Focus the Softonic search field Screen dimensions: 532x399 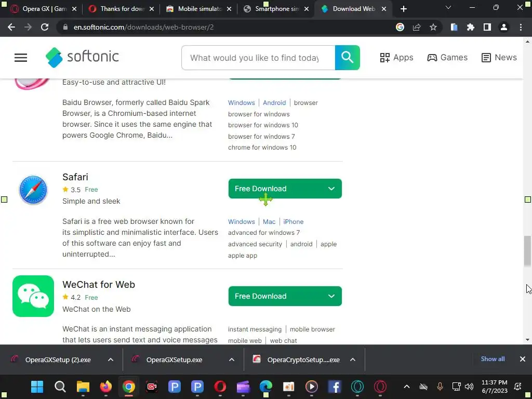click(258, 58)
